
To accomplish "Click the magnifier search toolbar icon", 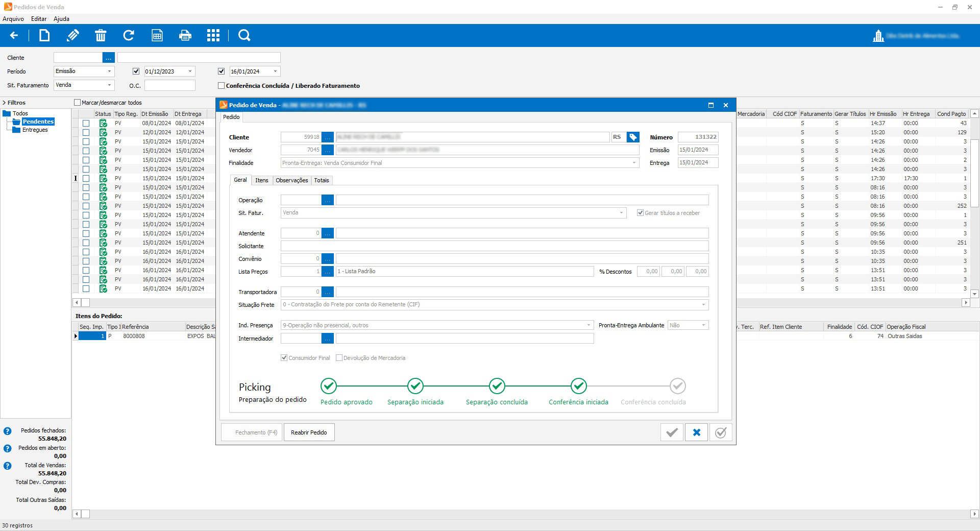I will [x=244, y=35].
